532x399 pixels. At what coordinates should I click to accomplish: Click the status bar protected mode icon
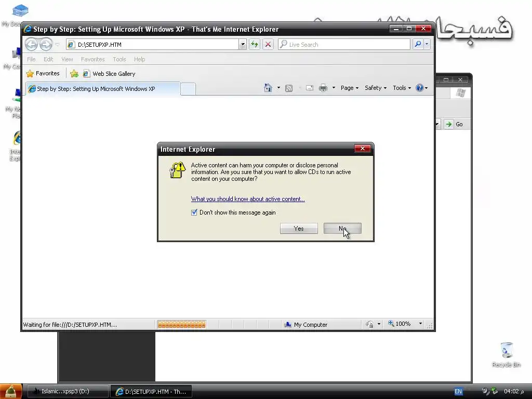click(x=369, y=324)
